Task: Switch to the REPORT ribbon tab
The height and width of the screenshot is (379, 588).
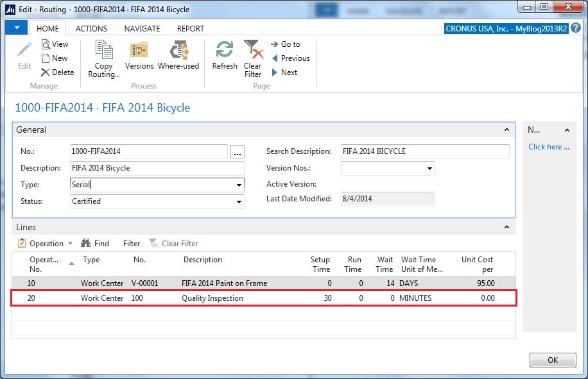Action: (x=191, y=28)
